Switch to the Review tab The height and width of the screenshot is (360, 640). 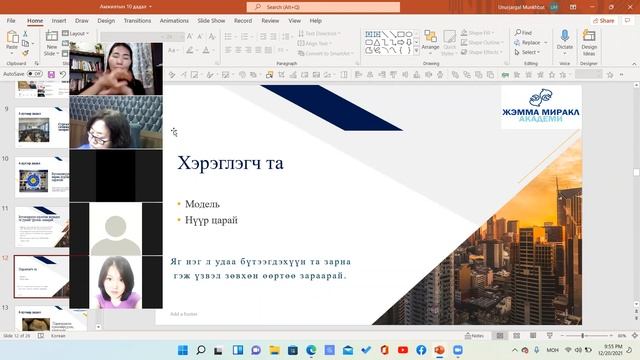click(x=270, y=20)
